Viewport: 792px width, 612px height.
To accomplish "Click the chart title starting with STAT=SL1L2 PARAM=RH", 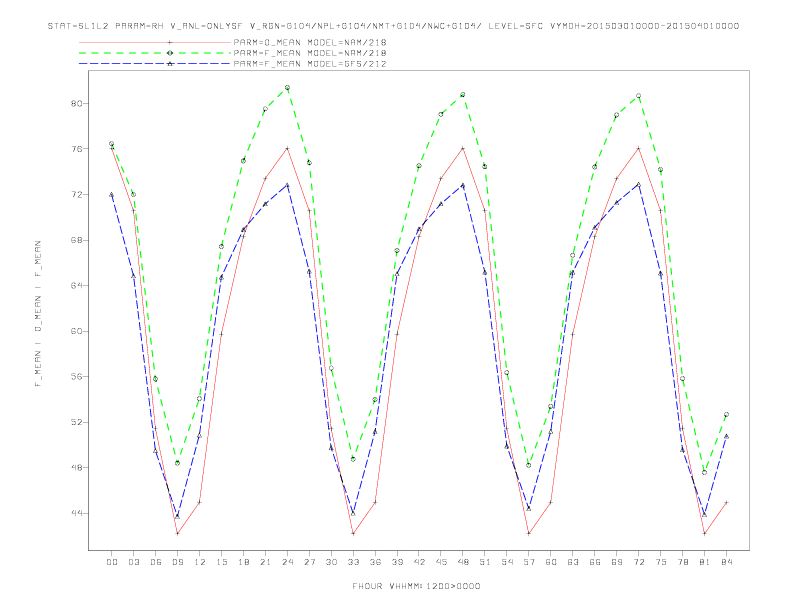I will tap(393, 26).
